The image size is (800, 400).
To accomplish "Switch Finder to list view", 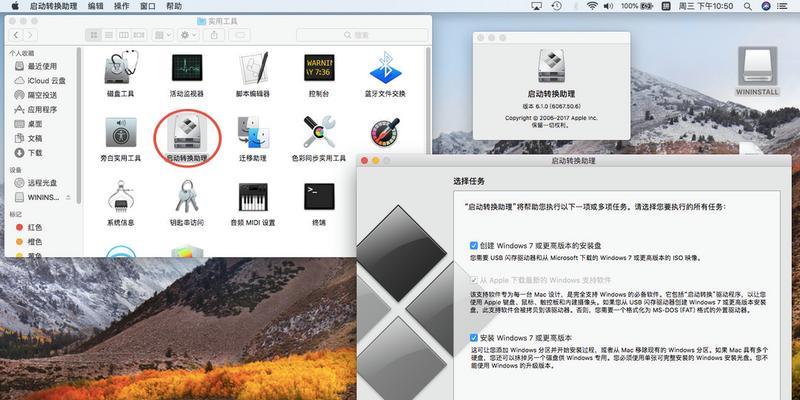I will (x=108, y=35).
